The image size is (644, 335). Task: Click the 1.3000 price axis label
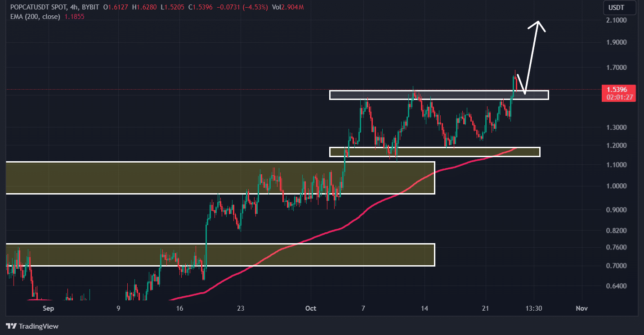point(617,127)
